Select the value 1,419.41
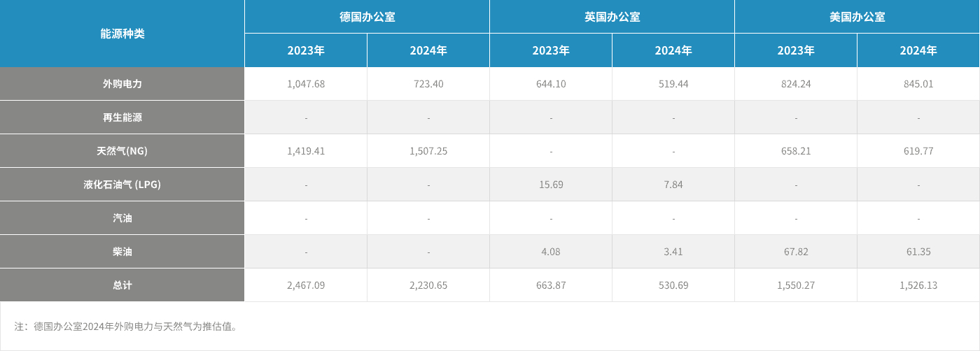Image resolution: width=980 pixels, height=351 pixels. (306, 151)
